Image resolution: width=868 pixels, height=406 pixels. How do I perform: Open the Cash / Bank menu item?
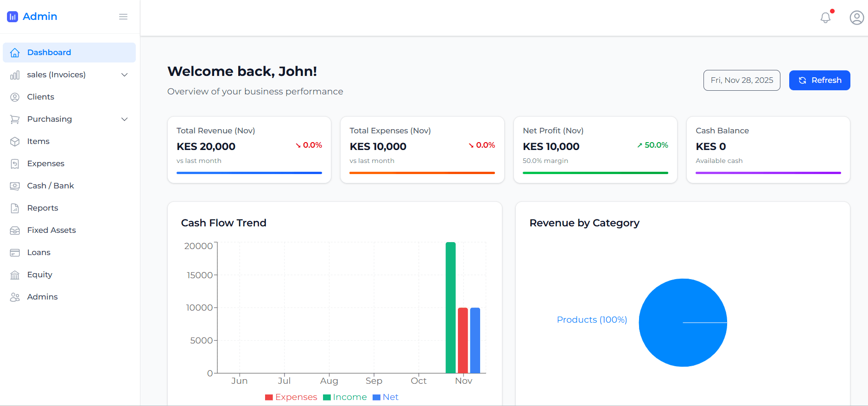click(x=51, y=186)
